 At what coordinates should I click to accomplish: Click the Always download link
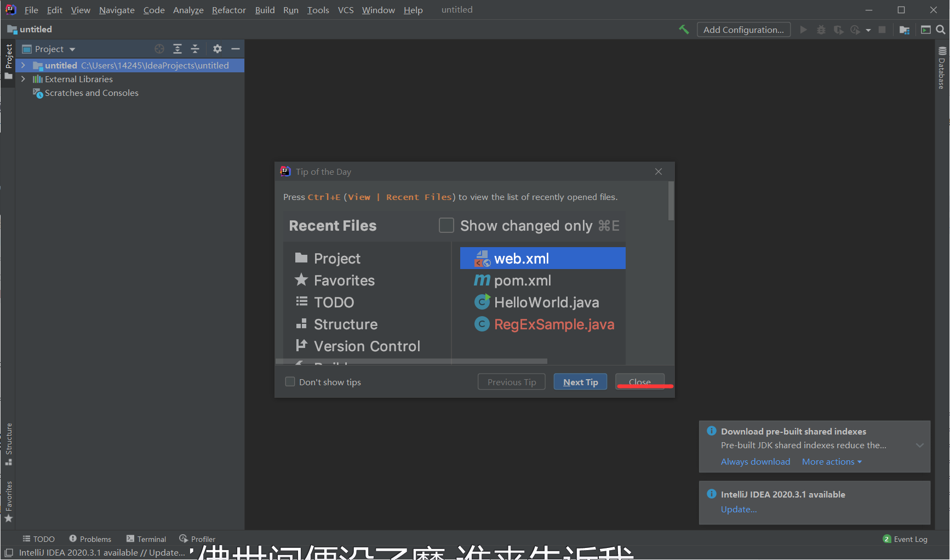pyautogui.click(x=756, y=461)
